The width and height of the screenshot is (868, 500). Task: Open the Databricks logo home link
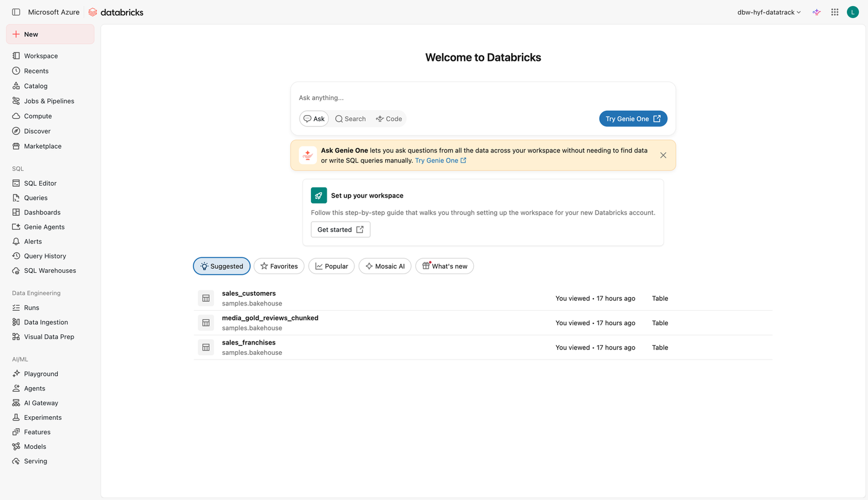point(116,12)
